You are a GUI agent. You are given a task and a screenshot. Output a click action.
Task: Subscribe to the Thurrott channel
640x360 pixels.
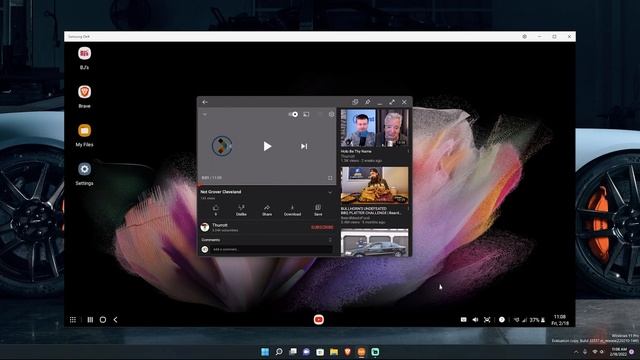pos(322,227)
